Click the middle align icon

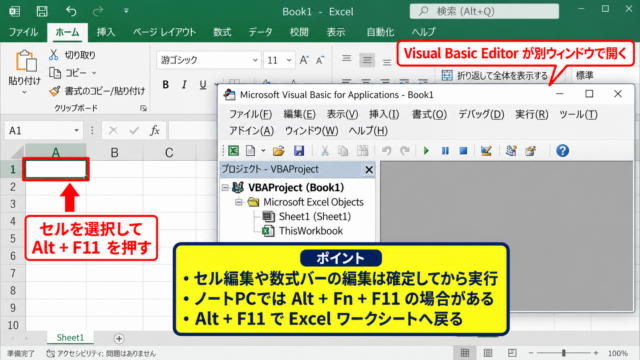tap(367, 60)
